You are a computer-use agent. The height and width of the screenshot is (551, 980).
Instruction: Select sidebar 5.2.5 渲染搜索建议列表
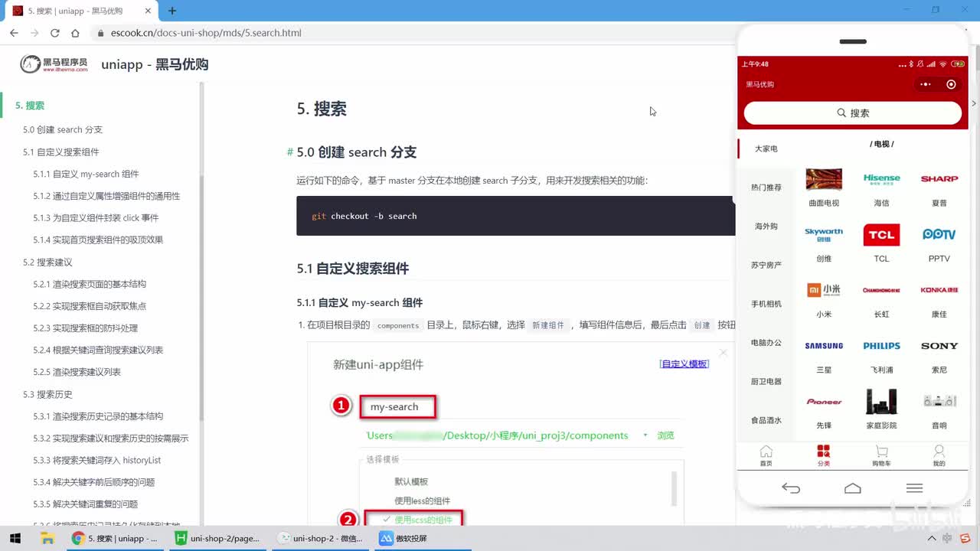pos(77,372)
